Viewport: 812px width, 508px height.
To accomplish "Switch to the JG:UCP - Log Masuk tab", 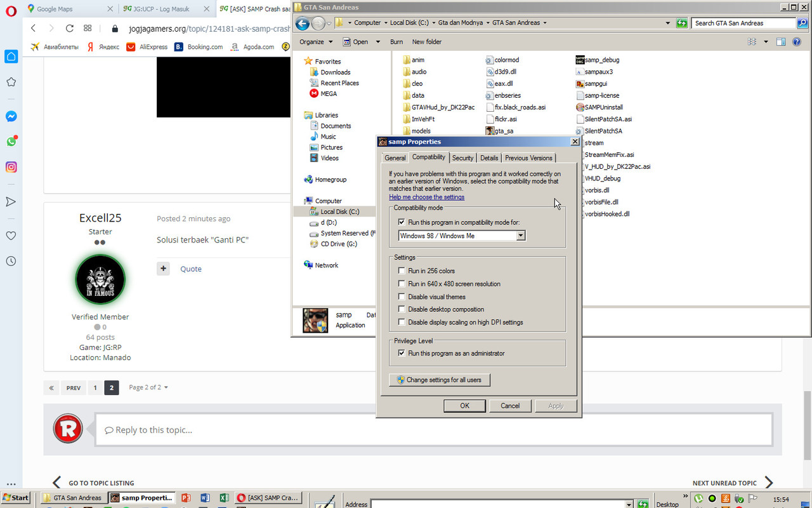I will [x=164, y=9].
